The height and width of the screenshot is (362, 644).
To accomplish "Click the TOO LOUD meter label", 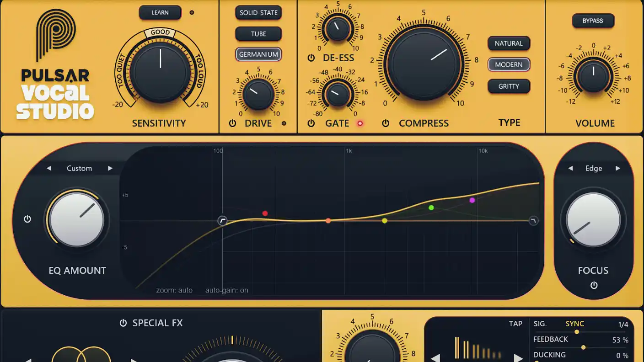I will pos(200,71).
